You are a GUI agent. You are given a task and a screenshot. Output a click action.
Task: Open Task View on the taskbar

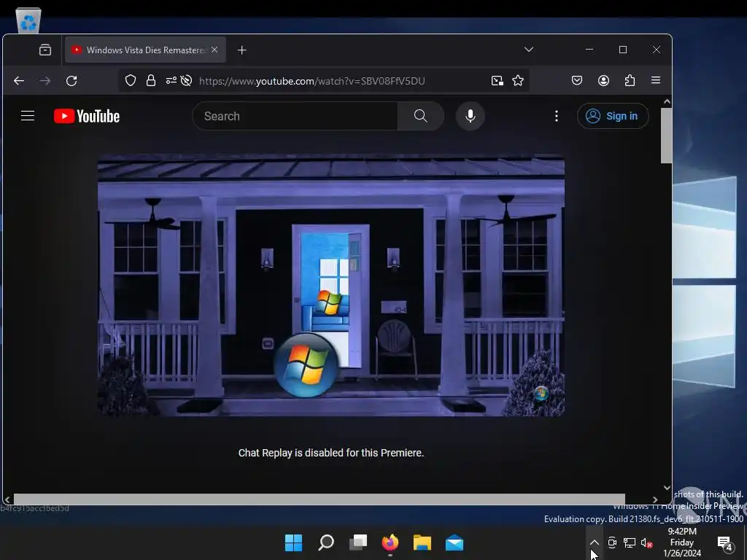pyautogui.click(x=357, y=542)
